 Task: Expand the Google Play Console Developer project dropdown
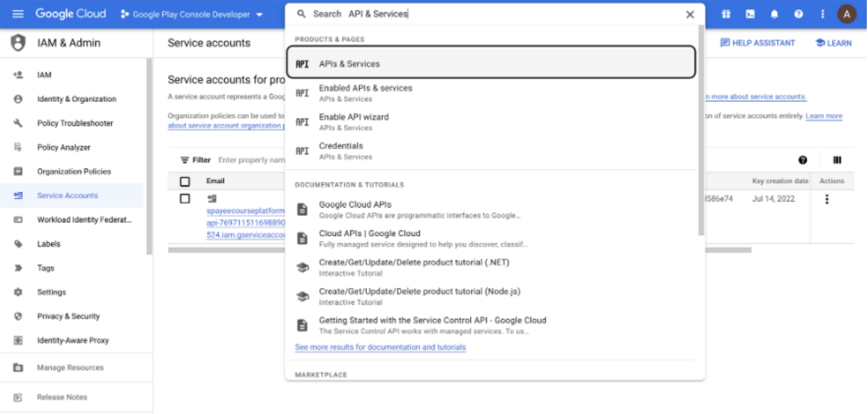point(192,14)
